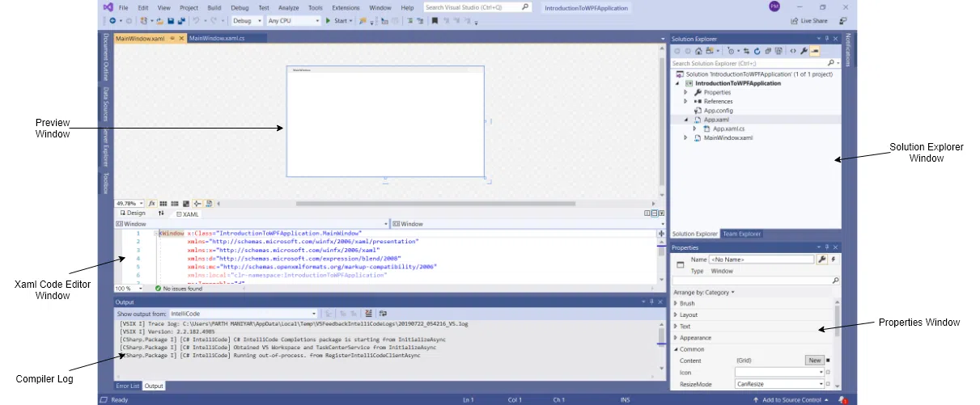Open the Show output from IntelliCode dropdown

(244, 313)
